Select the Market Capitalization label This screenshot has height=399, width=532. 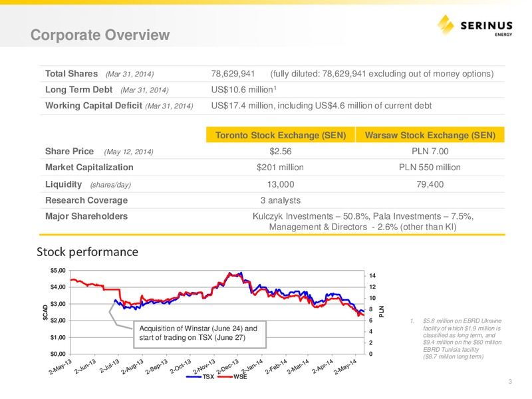click(89, 168)
